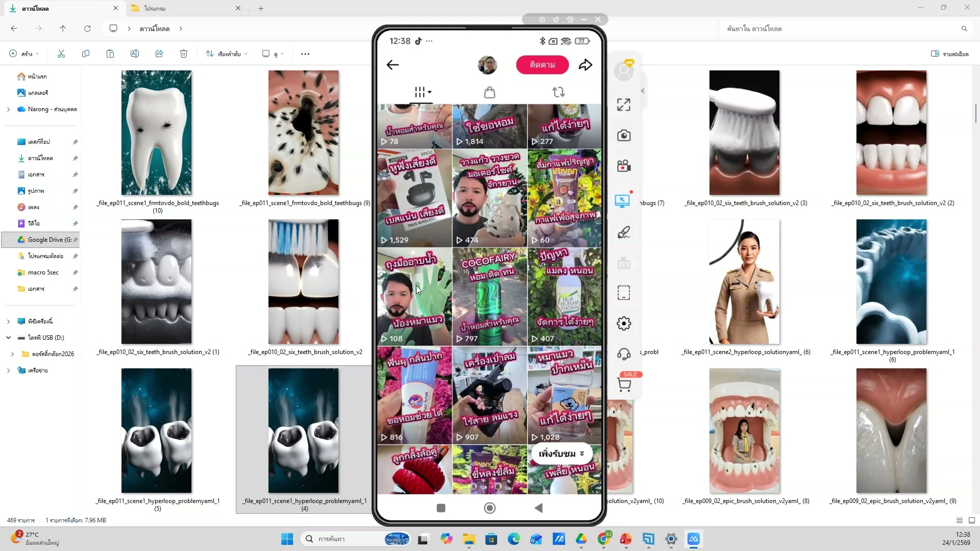
Task: Expand the เพิ่งรับชม dropdown pill
Action: (561, 454)
